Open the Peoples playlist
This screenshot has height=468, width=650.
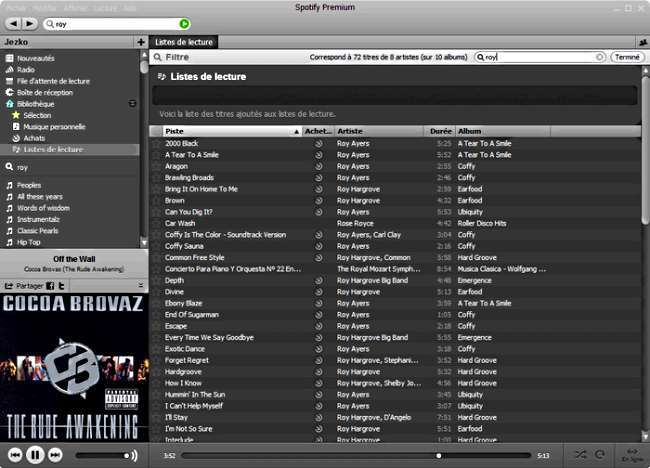click(29, 185)
